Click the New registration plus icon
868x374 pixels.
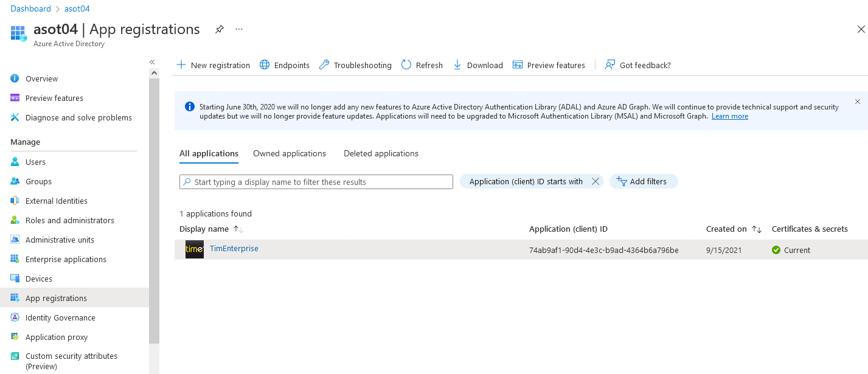[181, 65]
